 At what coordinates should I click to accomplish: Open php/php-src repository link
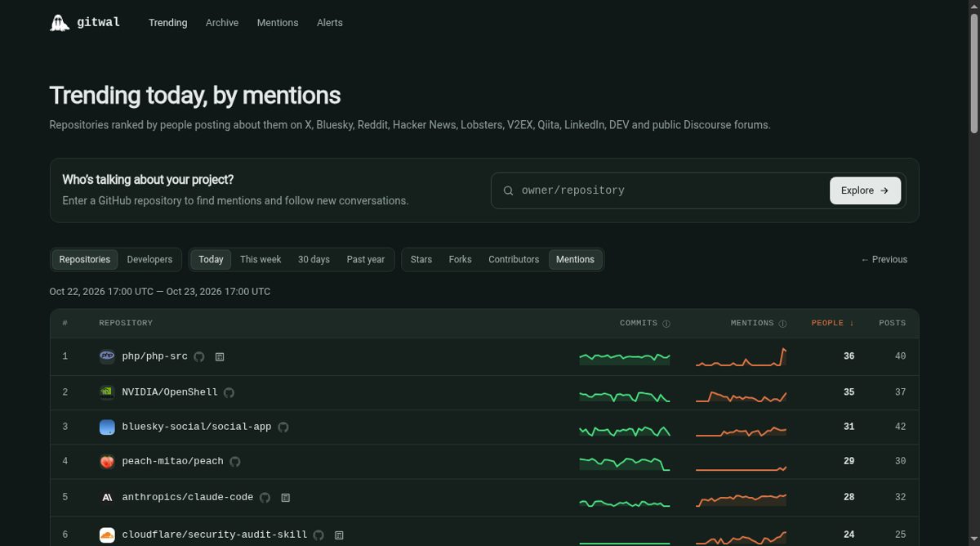(155, 356)
